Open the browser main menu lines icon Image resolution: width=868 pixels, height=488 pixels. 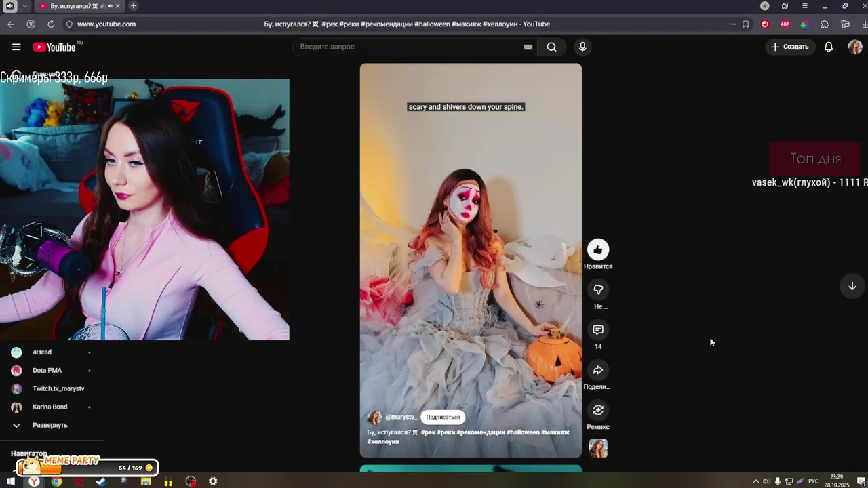(805, 6)
